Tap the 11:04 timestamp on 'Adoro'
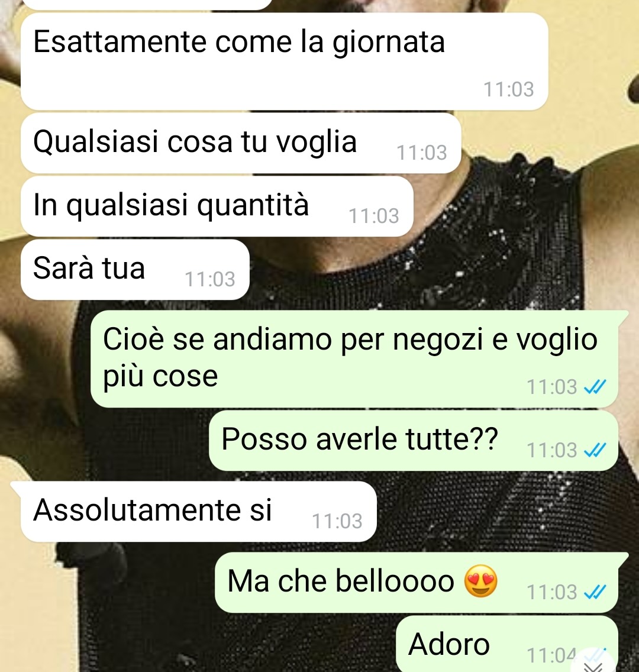 click(x=551, y=655)
